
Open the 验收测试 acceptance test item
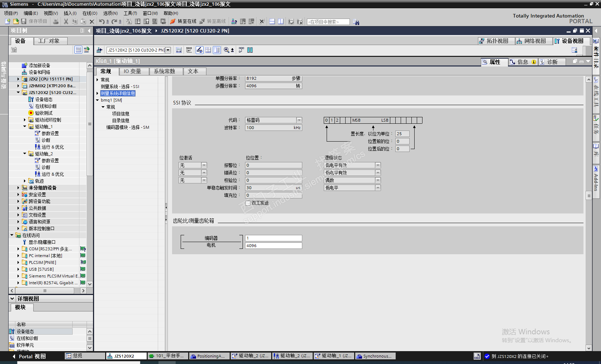(44, 113)
